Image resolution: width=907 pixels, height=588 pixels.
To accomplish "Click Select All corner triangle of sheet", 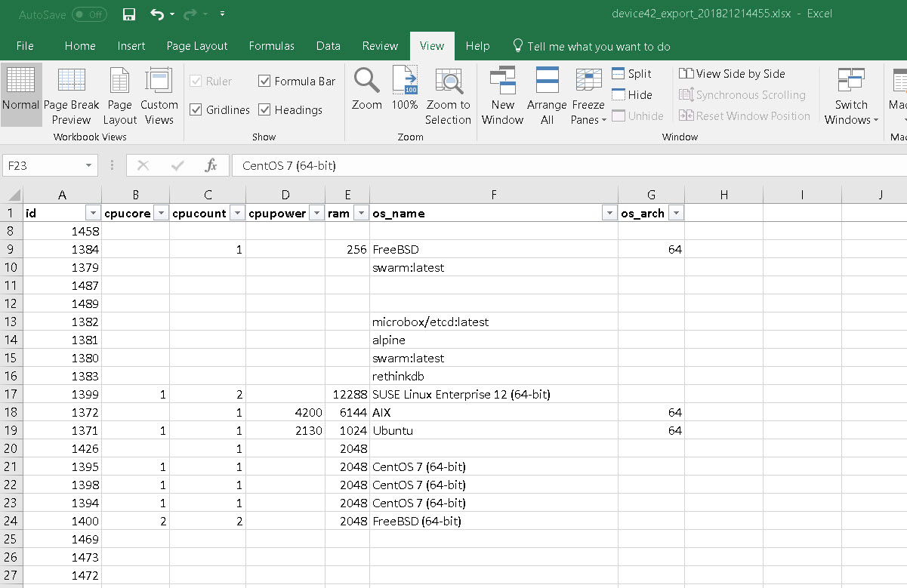I will tap(12, 195).
